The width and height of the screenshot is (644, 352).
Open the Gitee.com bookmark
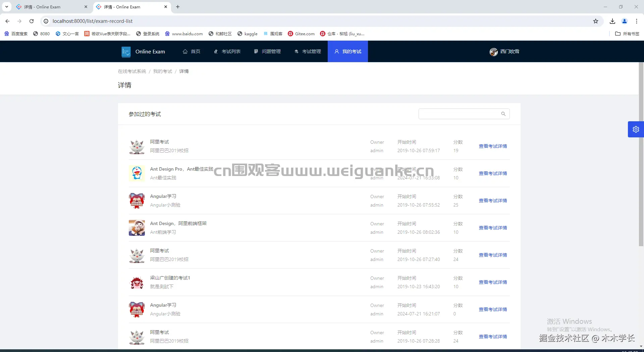point(301,34)
